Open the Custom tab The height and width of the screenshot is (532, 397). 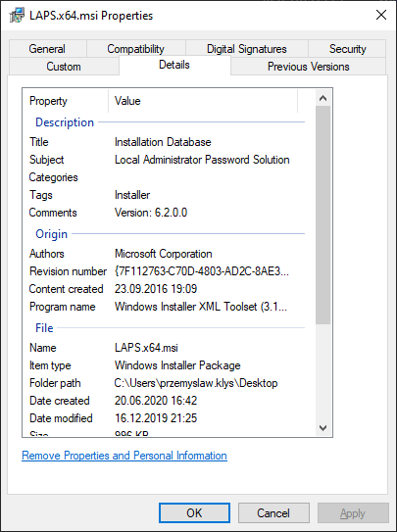pos(64,67)
